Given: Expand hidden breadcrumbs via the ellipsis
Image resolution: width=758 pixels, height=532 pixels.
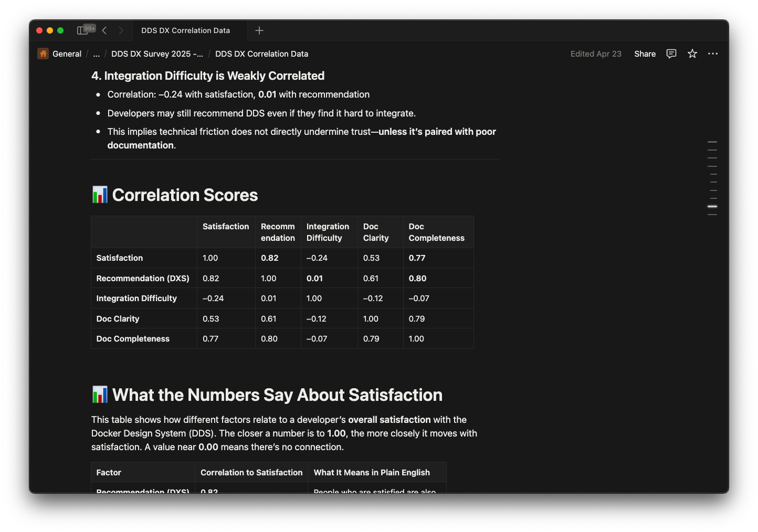Looking at the screenshot, I should pyautogui.click(x=96, y=54).
